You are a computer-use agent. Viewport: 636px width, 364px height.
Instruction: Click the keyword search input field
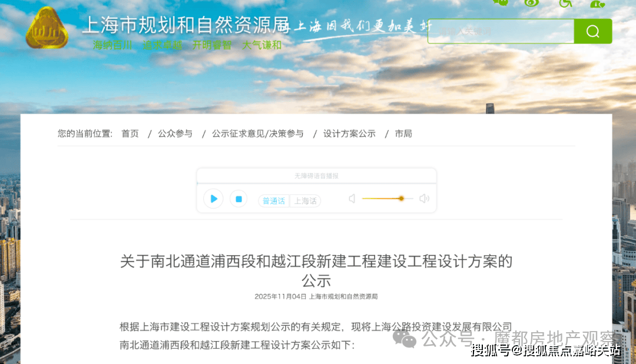501,31
